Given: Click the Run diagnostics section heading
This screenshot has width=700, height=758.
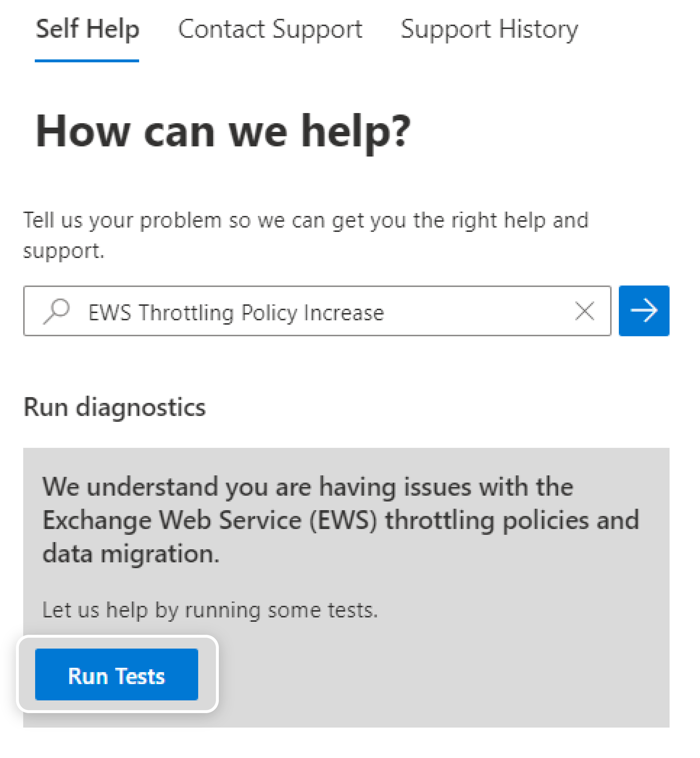Looking at the screenshot, I should (x=114, y=407).
